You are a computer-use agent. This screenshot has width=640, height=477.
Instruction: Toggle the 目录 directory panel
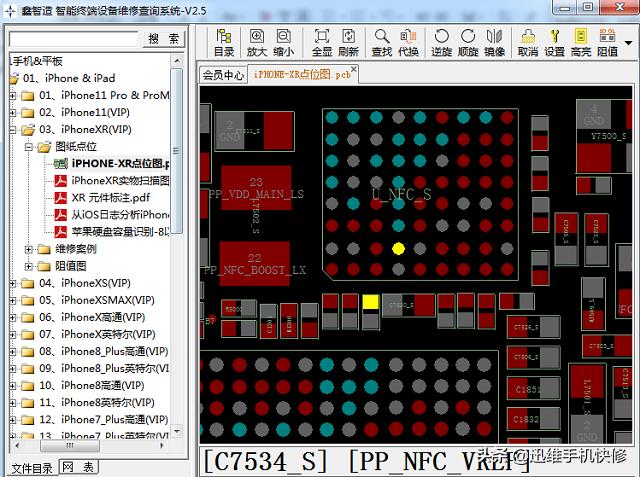point(224,42)
